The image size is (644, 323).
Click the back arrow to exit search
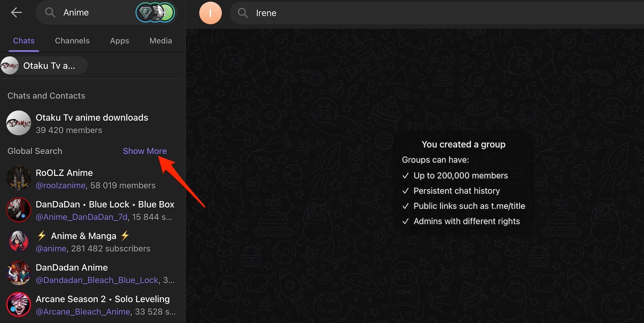point(17,12)
